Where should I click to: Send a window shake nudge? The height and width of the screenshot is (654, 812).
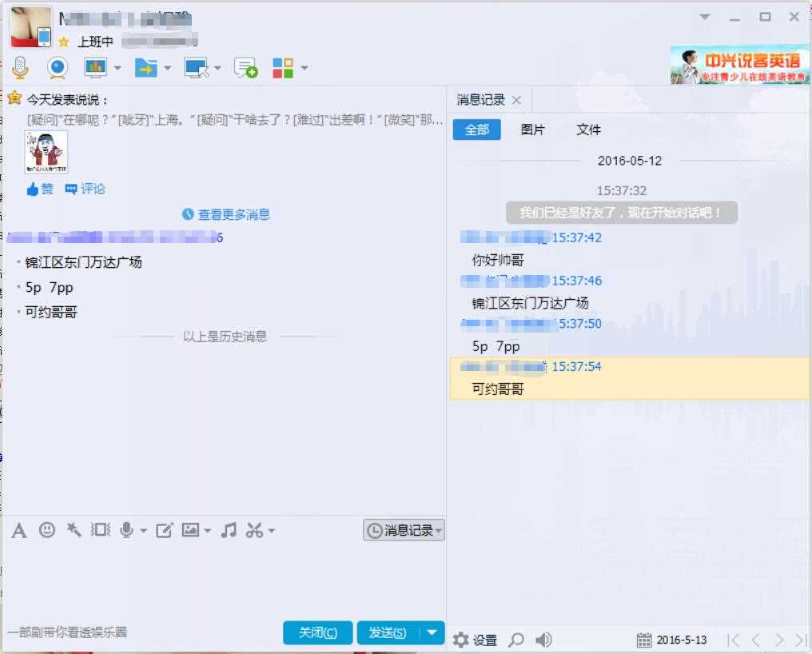point(101,529)
